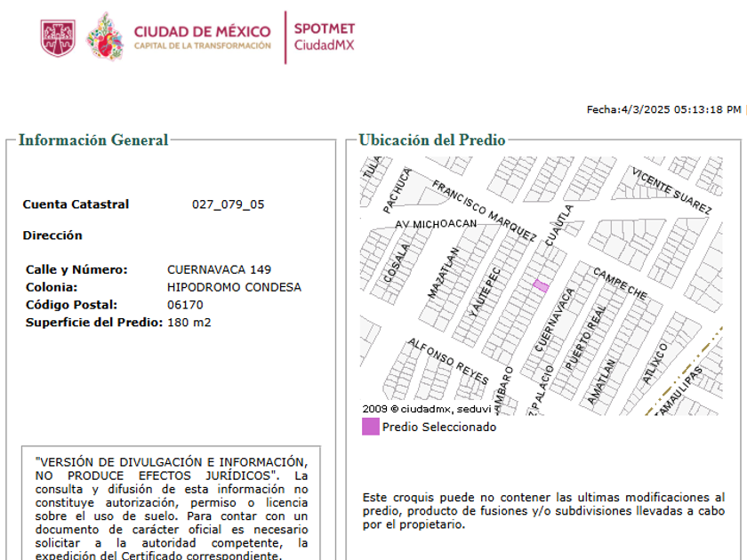The width and height of the screenshot is (747, 560).
Task: Click the Información General section heading
Action: 93,140
